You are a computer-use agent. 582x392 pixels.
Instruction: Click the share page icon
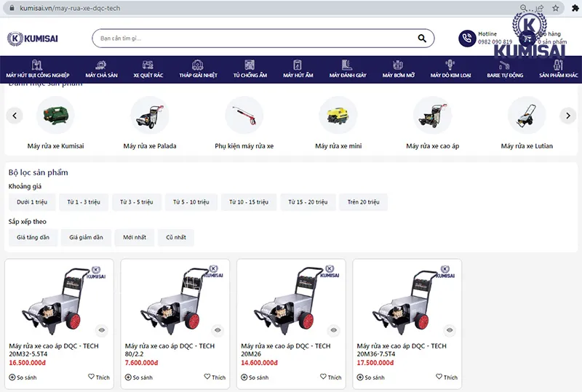pyautogui.click(x=540, y=8)
